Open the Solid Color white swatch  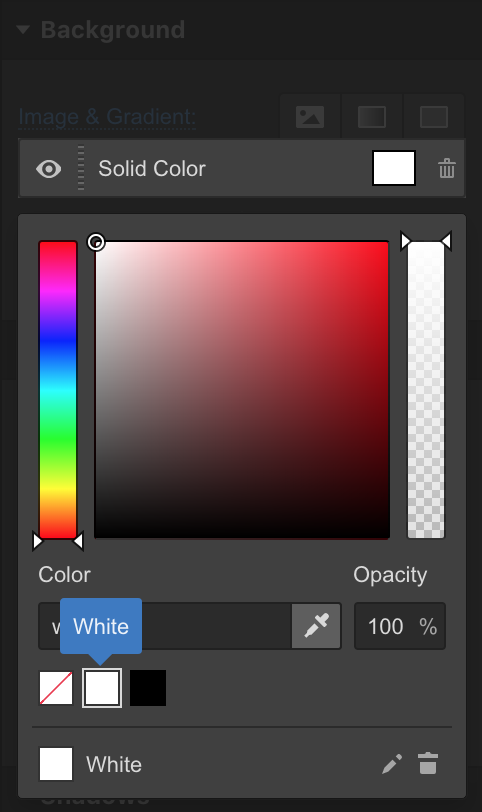(x=394, y=168)
